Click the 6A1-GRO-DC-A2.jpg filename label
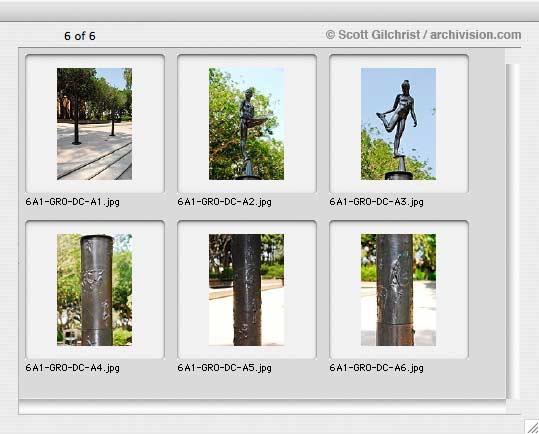 224,202
